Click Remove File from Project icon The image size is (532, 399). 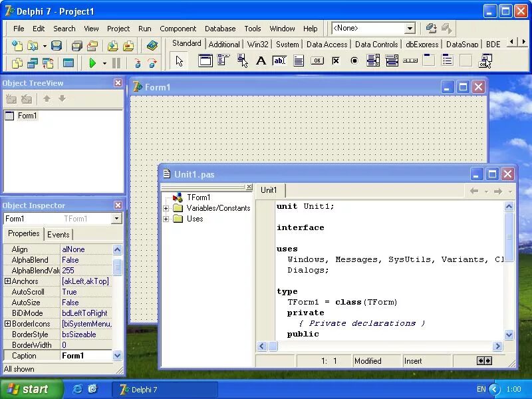coord(128,45)
